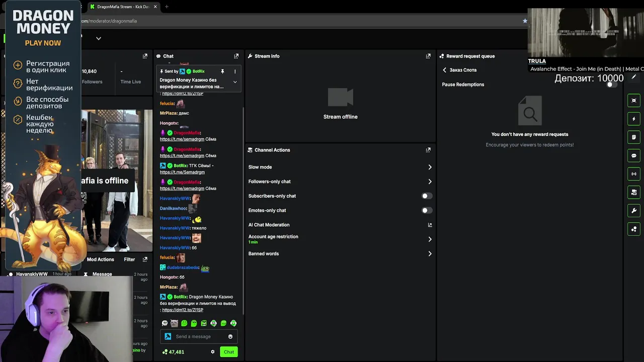Screen dimensions: 644x362
Task: Click the browser address bar URL
Action: click(109, 21)
